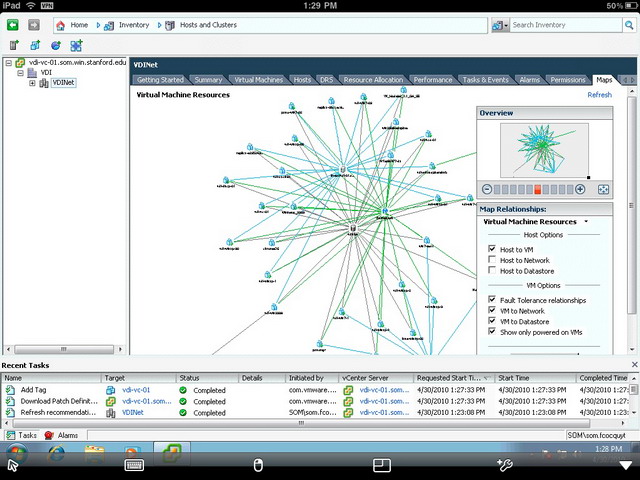Enable the Host to Datastore checkbox
The height and width of the screenshot is (480, 640).
[492, 270]
